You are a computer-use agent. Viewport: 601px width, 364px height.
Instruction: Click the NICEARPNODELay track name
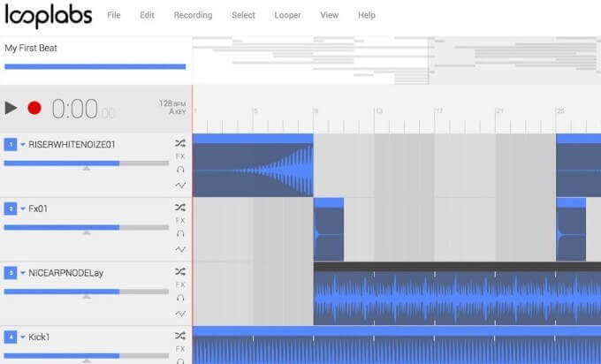coord(66,273)
